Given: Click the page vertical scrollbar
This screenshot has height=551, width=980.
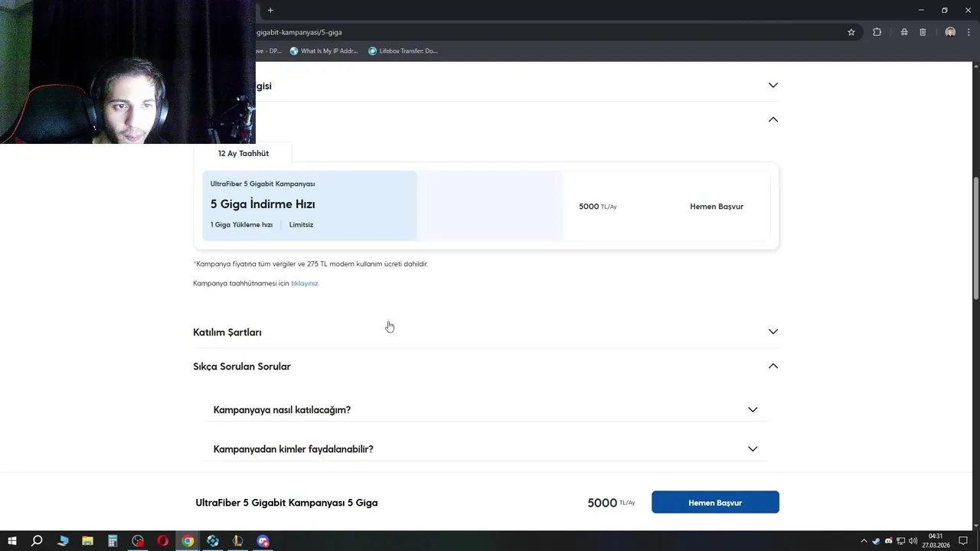Looking at the screenshot, I should (975, 239).
